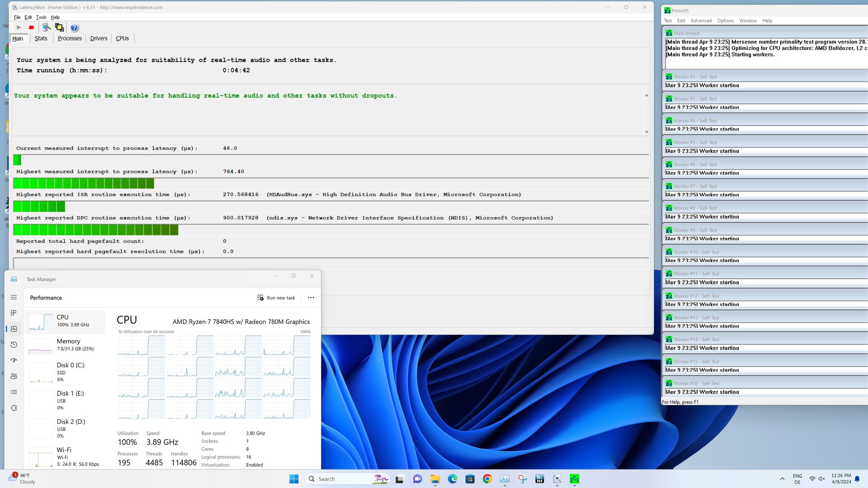Switch to the Processes tab in LatencyMon
Image resolution: width=868 pixels, height=488 pixels.
70,38
